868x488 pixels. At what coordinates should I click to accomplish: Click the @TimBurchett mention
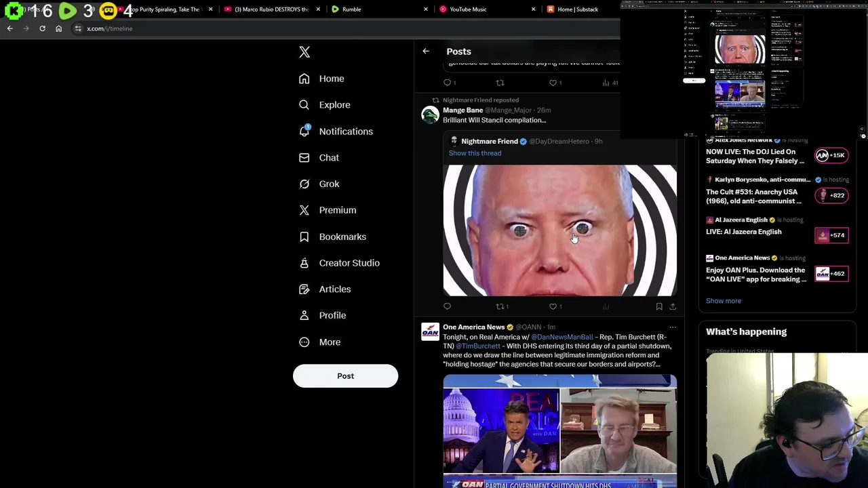click(477, 346)
